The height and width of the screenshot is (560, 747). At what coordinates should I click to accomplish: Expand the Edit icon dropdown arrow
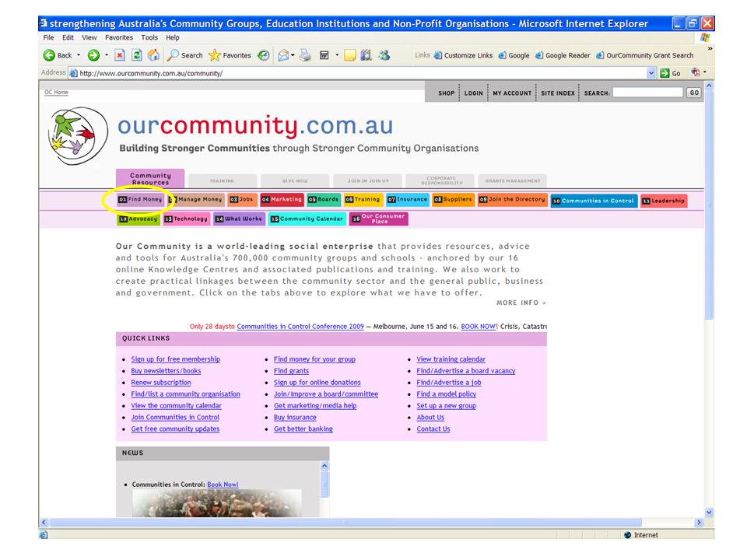[x=337, y=55]
